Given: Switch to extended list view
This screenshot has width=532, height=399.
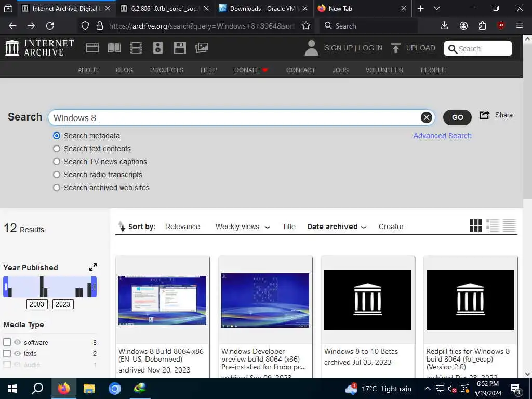Looking at the screenshot, I should pos(493,225).
